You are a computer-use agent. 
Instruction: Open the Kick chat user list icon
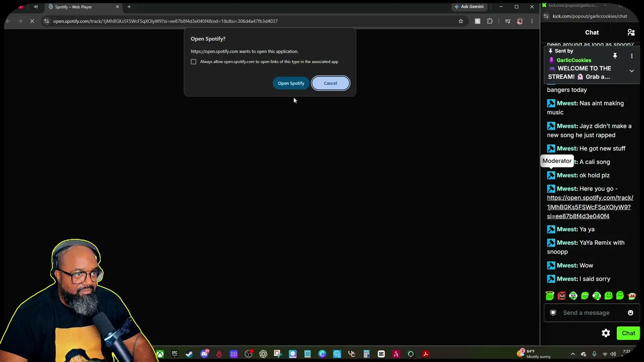631,33
